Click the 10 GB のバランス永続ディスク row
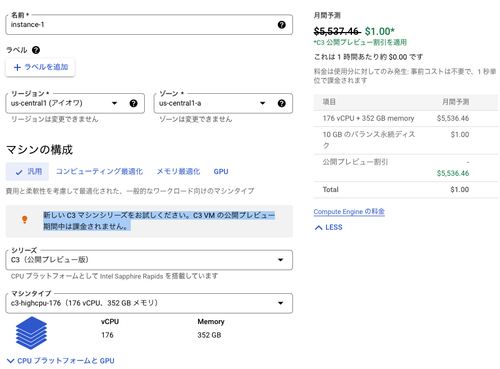Image resolution: width=500 pixels, height=369 pixels. click(406, 140)
